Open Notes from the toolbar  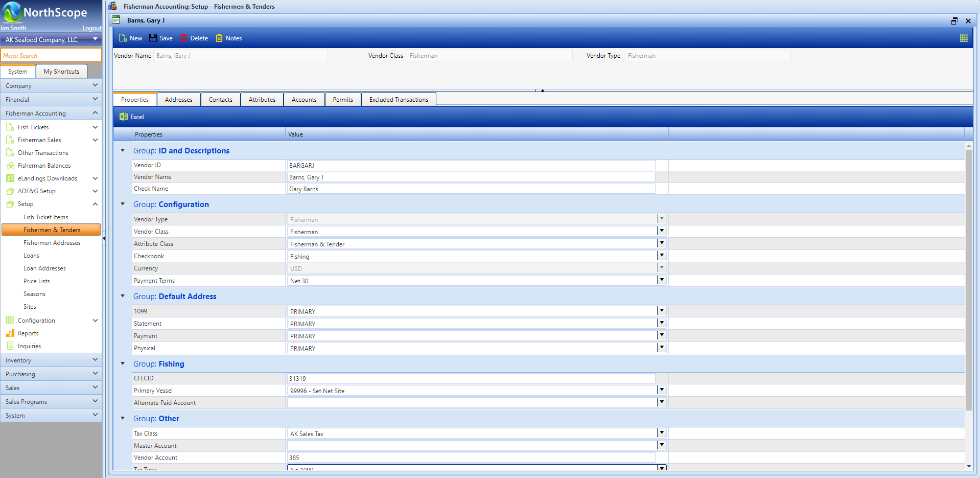228,38
